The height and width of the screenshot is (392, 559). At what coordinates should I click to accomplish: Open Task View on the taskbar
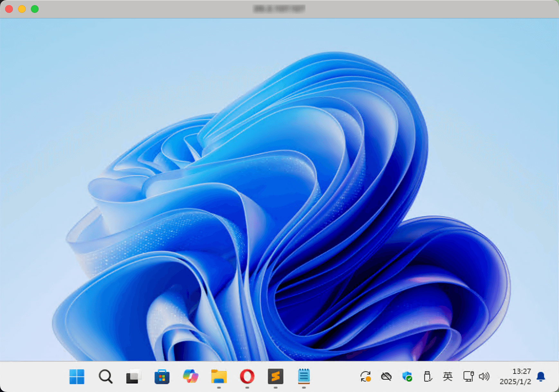coord(133,377)
